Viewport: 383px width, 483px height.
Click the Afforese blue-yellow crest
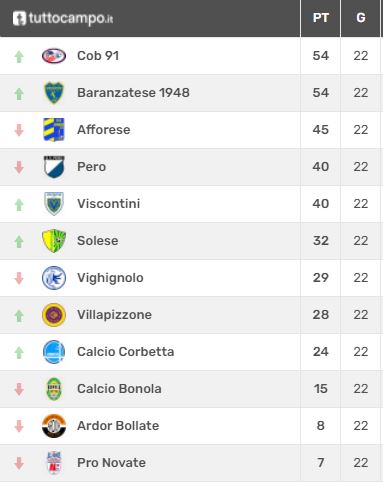pos(54,130)
